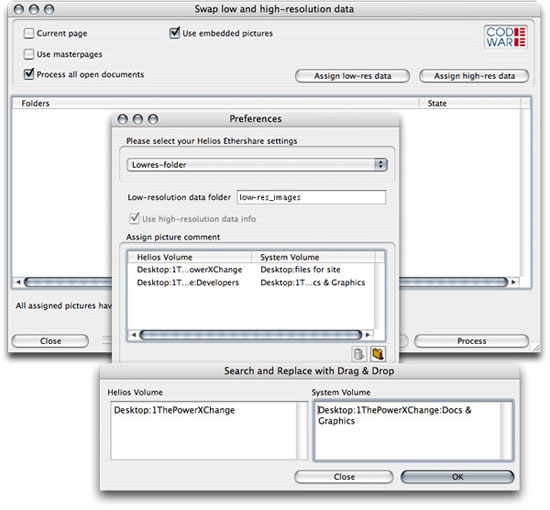The width and height of the screenshot is (550, 510).
Task: Click the right scroll arrow of Folders list
Action: [514, 282]
